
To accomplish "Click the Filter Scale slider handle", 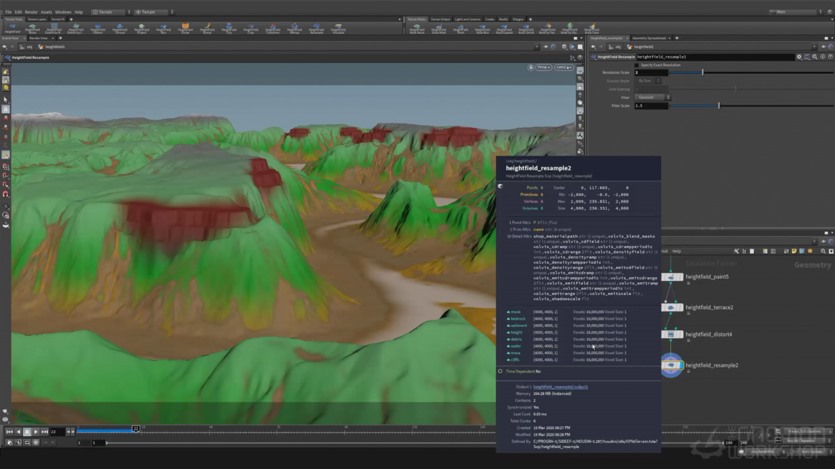I will pos(719,105).
